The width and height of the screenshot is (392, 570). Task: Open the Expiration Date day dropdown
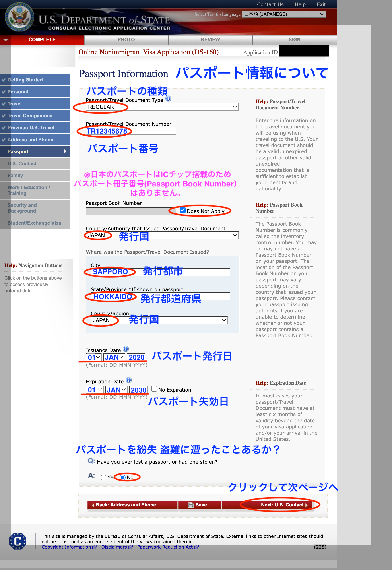(x=95, y=390)
